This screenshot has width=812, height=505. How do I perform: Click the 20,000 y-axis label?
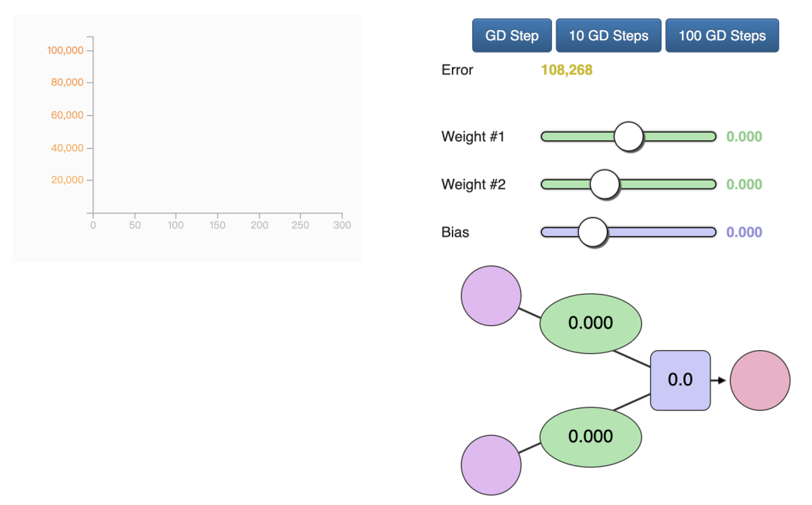pos(68,180)
